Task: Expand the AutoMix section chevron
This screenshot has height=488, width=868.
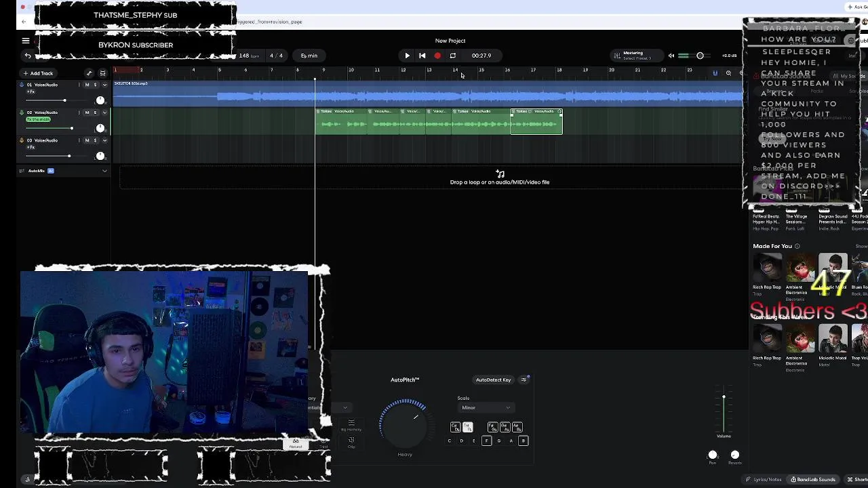Action: 104,171
